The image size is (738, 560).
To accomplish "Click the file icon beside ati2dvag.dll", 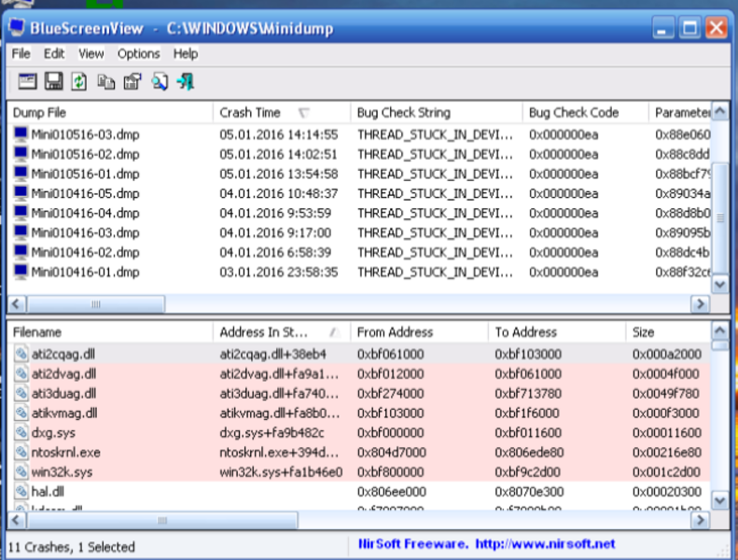I will pyautogui.click(x=21, y=373).
